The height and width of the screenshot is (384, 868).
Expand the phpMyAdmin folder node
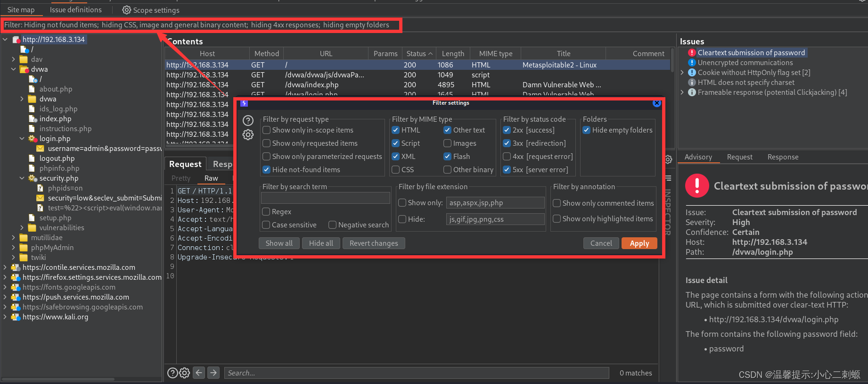coord(14,248)
